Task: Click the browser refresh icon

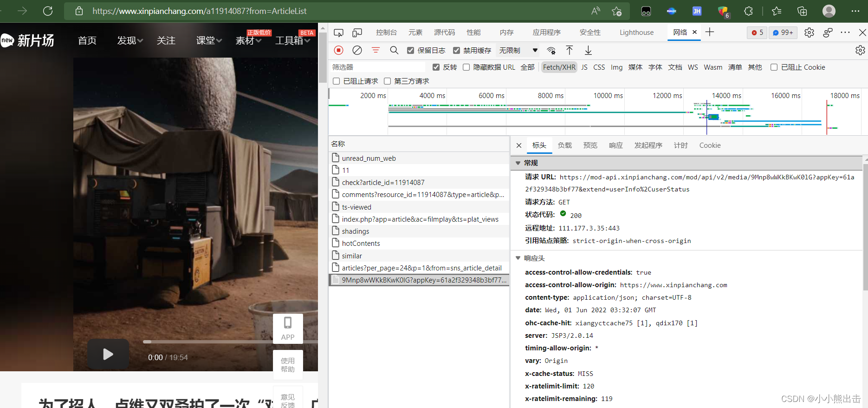Action: pyautogui.click(x=48, y=11)
